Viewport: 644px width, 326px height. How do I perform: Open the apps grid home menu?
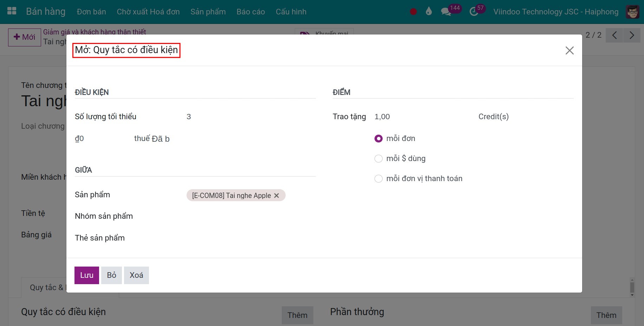12,11
